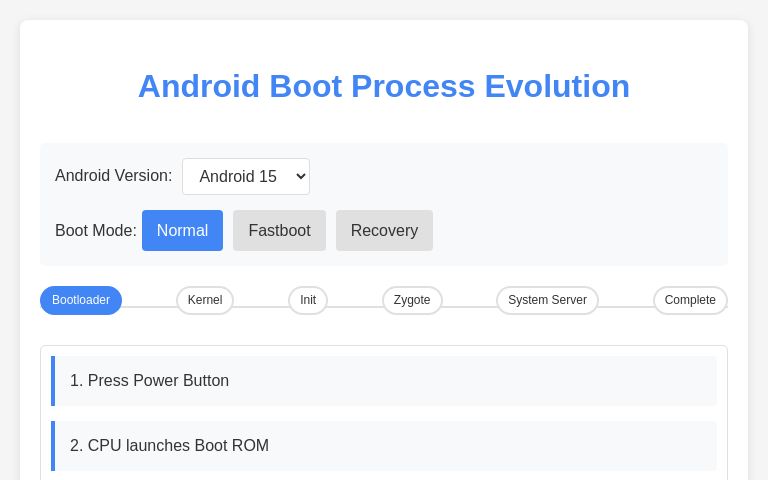Click the 'Press Power Button' step
Image resolution: width=768 pixels, height=480 pixels.
(385, 381)
